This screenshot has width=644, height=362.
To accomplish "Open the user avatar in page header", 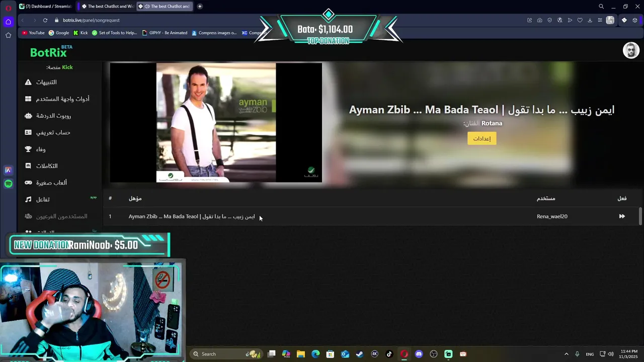I will [631, 50].
